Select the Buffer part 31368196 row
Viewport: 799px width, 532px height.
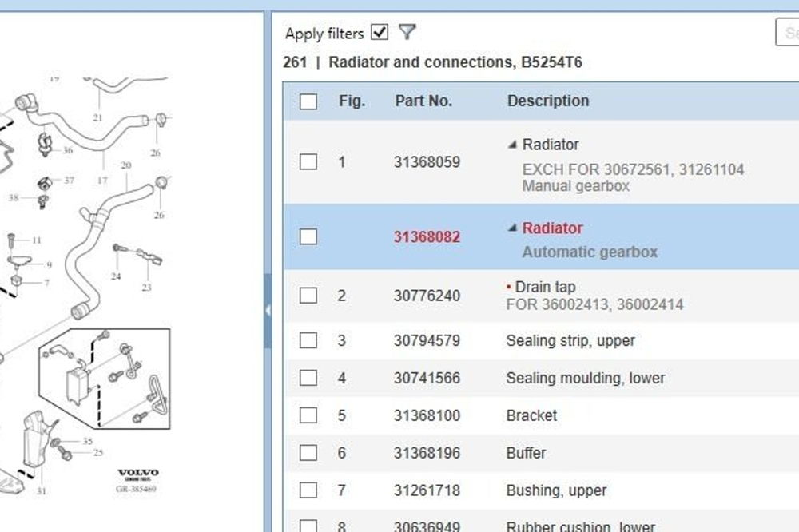pos(526,454)
